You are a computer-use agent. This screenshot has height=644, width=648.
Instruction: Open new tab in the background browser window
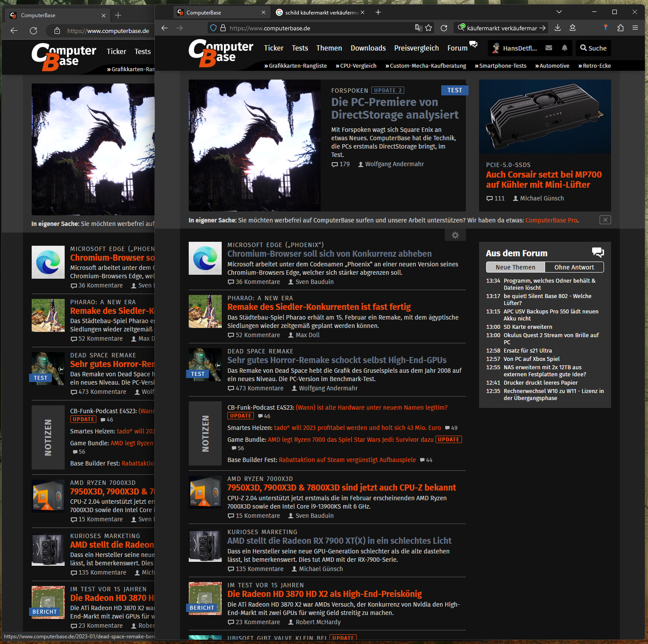tap(118, 15)
